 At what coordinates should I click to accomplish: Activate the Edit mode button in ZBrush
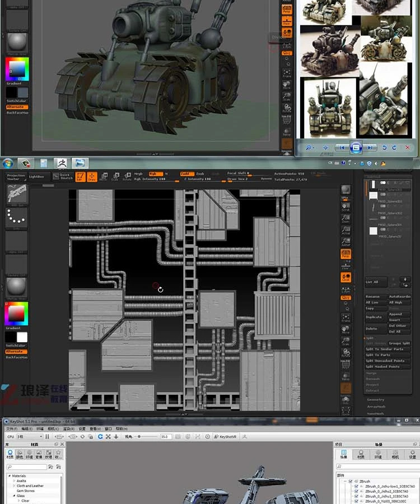pos(80,176)
